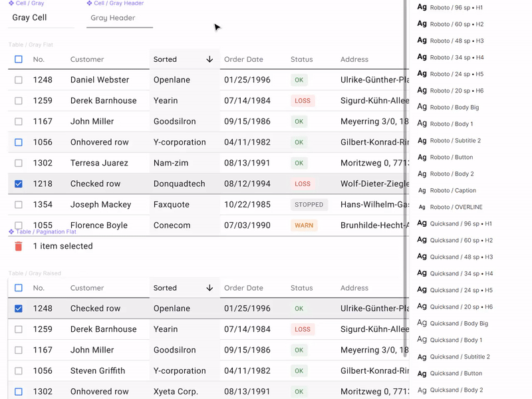
Task: Click the "1 item selected" text
Action: point(63,246)
